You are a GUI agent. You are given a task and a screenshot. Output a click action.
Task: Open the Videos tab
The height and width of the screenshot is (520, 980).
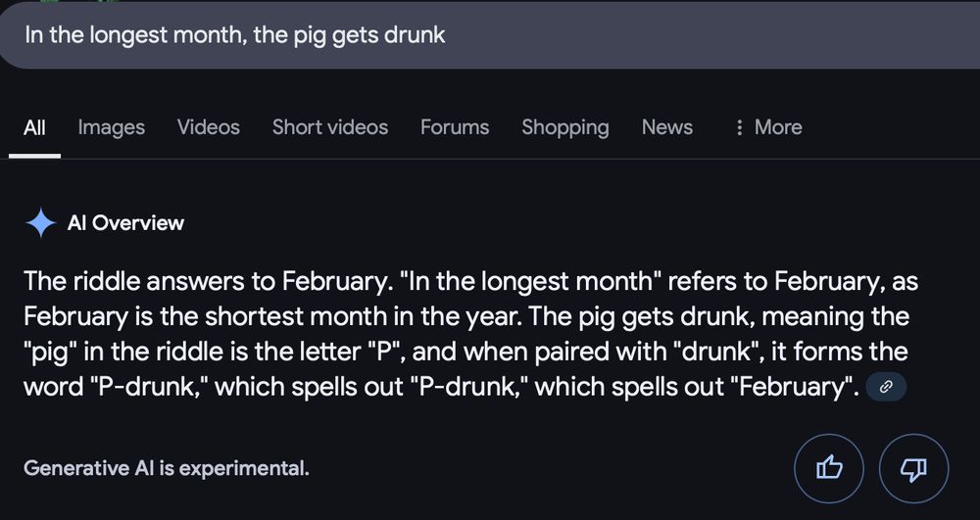[x=208, y=127]
